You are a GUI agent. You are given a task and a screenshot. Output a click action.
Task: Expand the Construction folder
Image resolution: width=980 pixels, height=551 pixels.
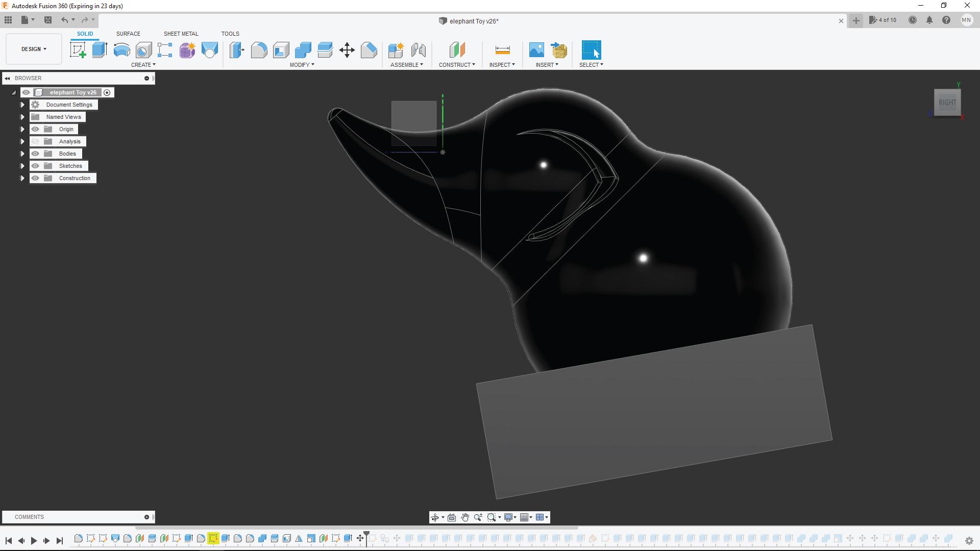[22, 178]
